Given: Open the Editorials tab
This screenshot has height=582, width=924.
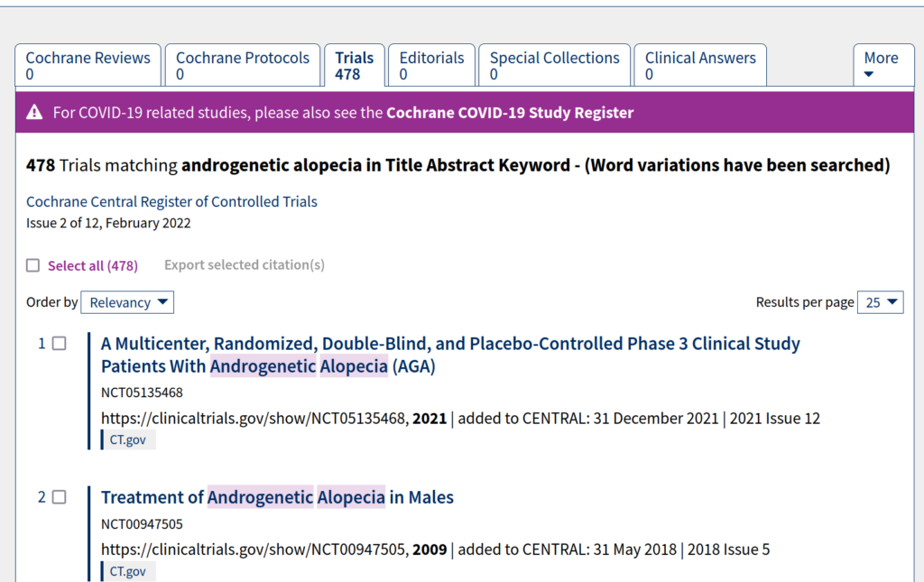Looking at the screenshot, I should click(431, 65).
